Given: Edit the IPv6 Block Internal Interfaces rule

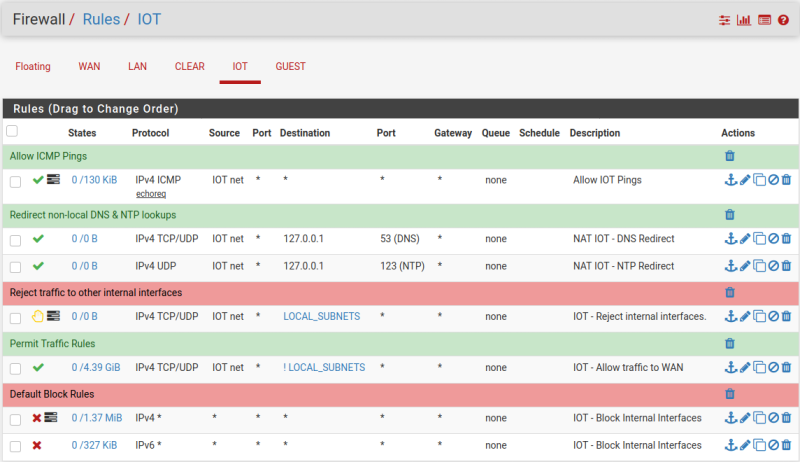Looking at the screenshot, I should tap(745, 445).
